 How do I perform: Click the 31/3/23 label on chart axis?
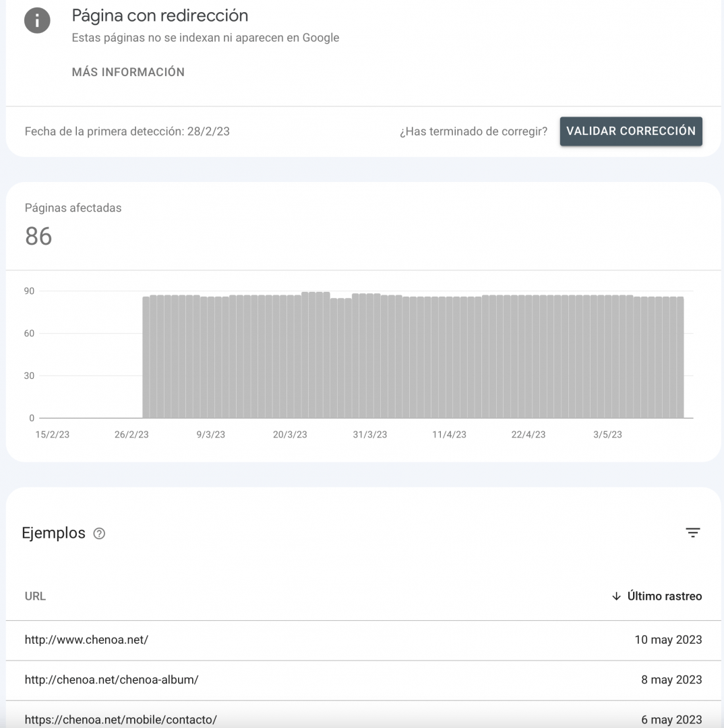tap(369, 435)
